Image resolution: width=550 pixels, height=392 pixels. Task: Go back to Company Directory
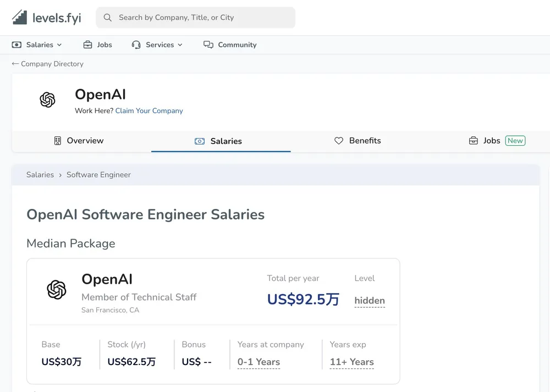[52, 64]
